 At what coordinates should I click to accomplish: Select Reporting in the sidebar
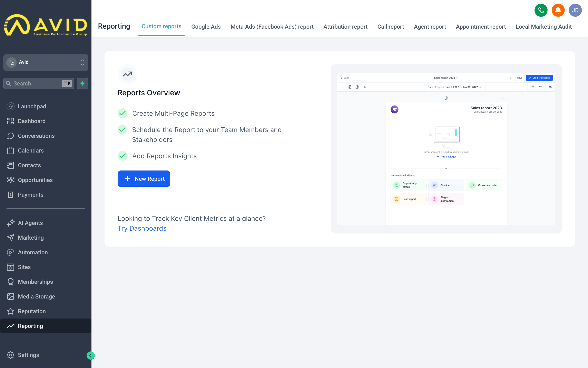(x=46, y=326)
